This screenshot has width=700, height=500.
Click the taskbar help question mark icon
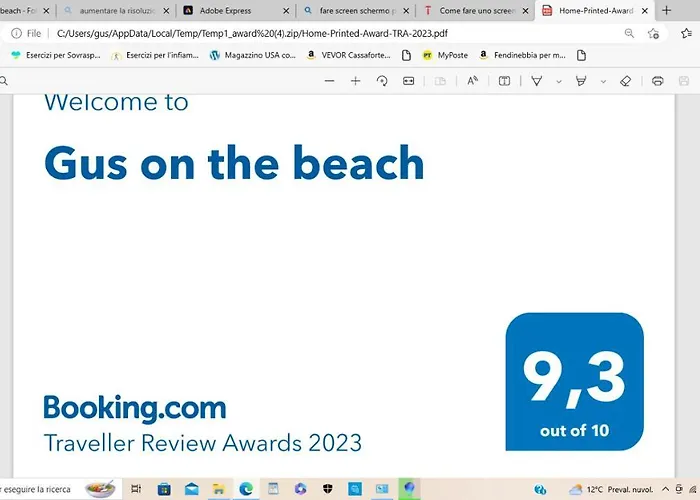point(540,490)
